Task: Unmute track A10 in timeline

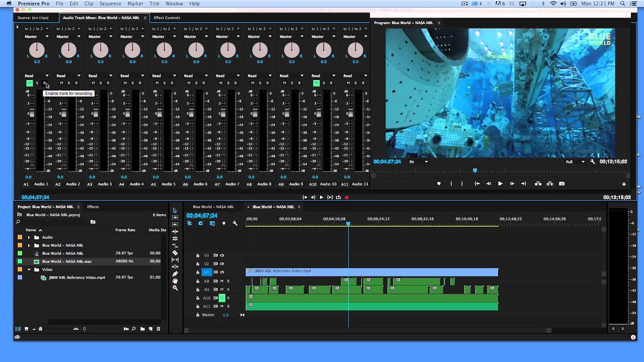Action: (221, 298)
